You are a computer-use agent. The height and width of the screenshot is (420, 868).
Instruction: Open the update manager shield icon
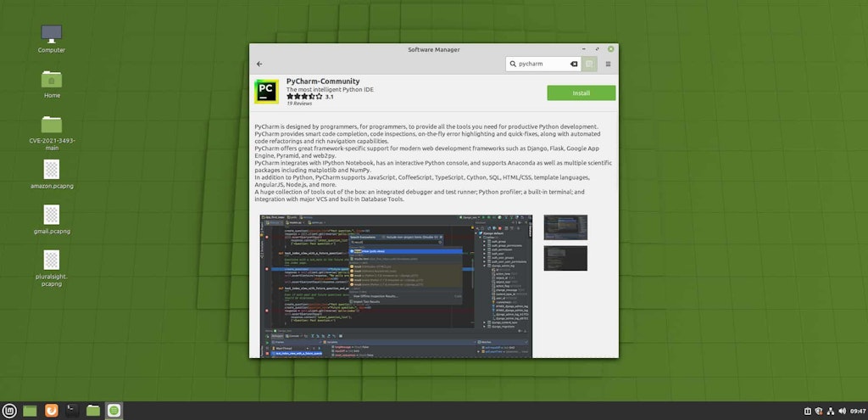click(819, 412)
